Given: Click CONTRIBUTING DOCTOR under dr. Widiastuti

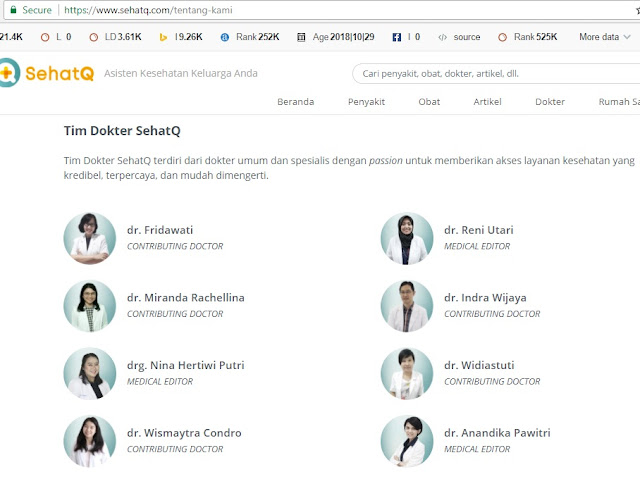Looking at the screenshot, I should [492, 382].
